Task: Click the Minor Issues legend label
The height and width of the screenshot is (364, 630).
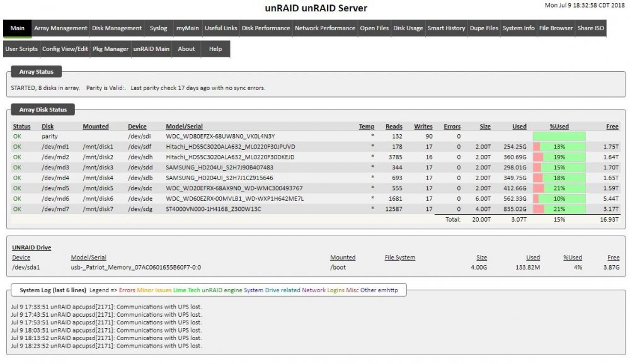Action: 154,290
